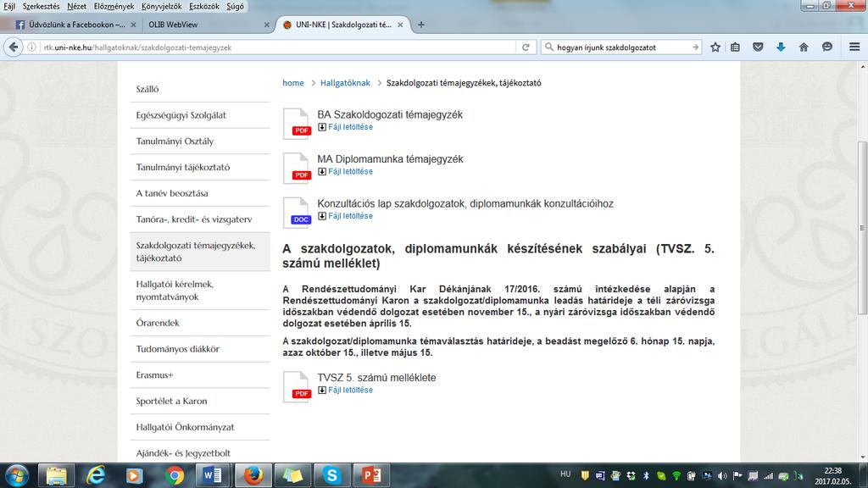Click the DOC icon for Konzultációs lap
868x488 pixels.
click(297, 212)
